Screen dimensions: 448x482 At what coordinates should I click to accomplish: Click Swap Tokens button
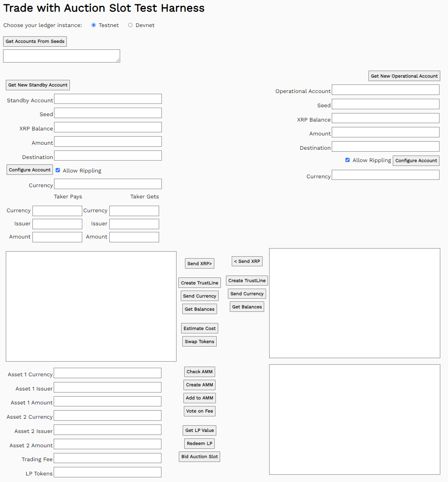(x=199, y=342)
